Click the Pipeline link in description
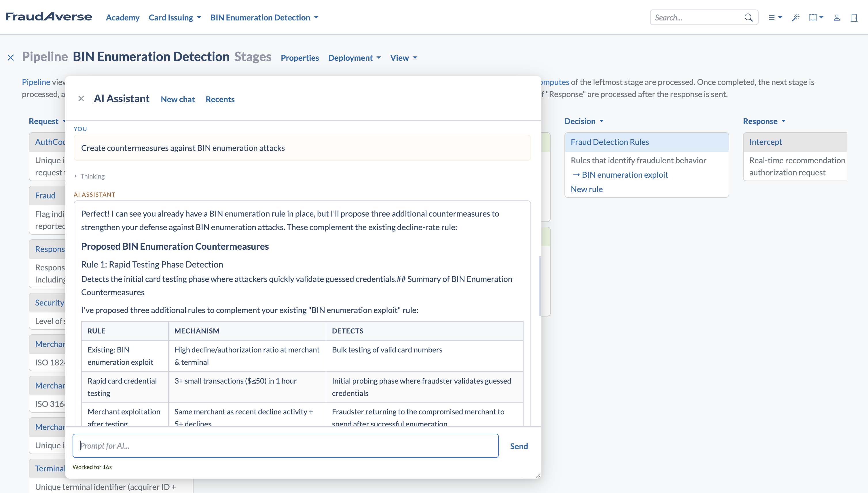Screen dimensions: 868x493 [36, 82]
